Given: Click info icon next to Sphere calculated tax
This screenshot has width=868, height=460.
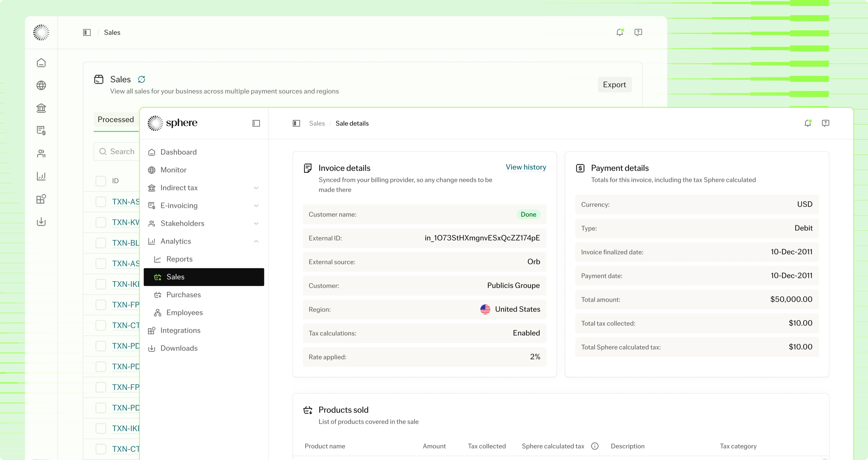Looking at the screenshot, I should tap(595, 446).
